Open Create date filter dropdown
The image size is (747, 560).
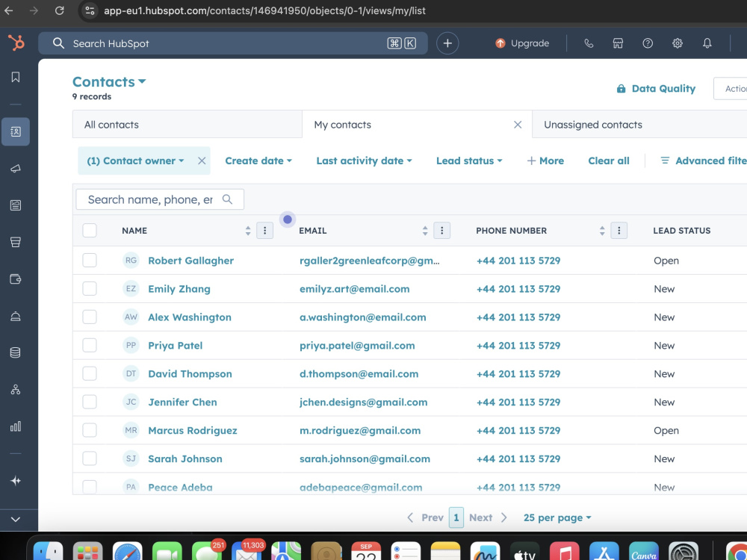tap(258, 161)
